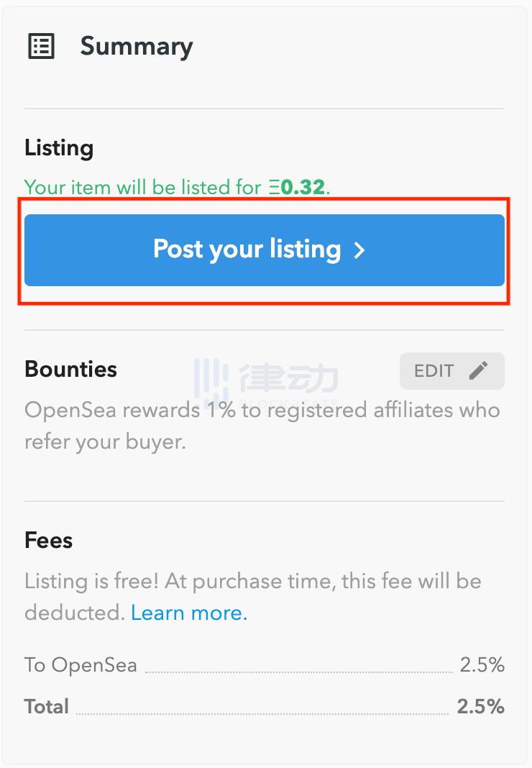532x768 pixels.
Task: Open the Bounties EDIT button
Action: point(452,371)
